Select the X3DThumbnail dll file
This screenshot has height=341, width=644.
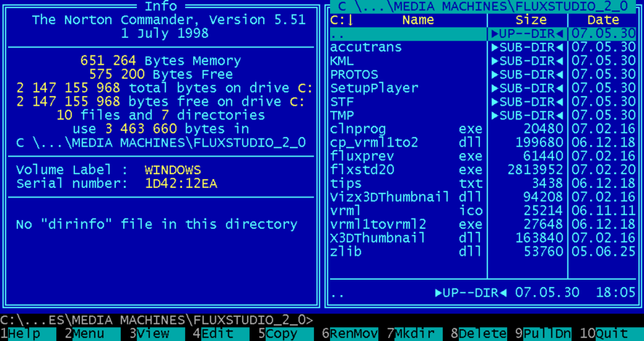tap(483, 237)
